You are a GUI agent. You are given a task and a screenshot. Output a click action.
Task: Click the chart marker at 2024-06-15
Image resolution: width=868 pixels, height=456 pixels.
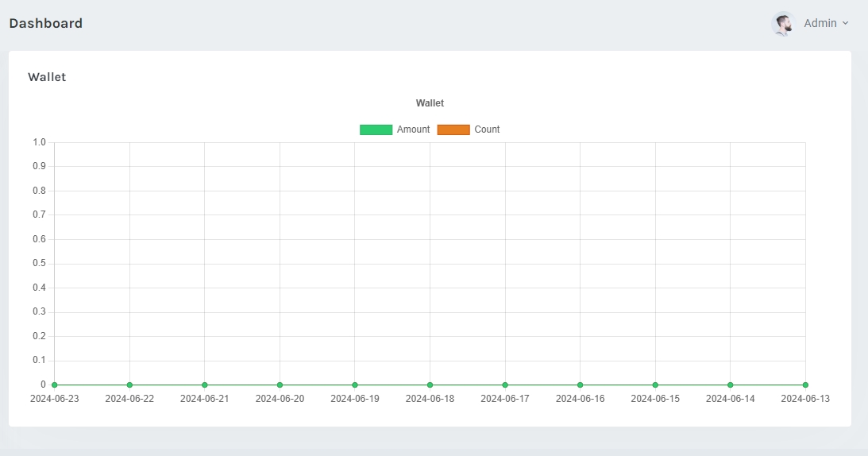[655, 385]
